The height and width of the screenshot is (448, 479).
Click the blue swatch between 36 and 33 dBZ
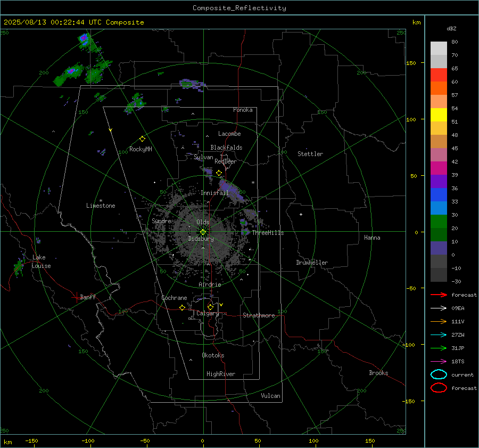click(x=439, y=195)
